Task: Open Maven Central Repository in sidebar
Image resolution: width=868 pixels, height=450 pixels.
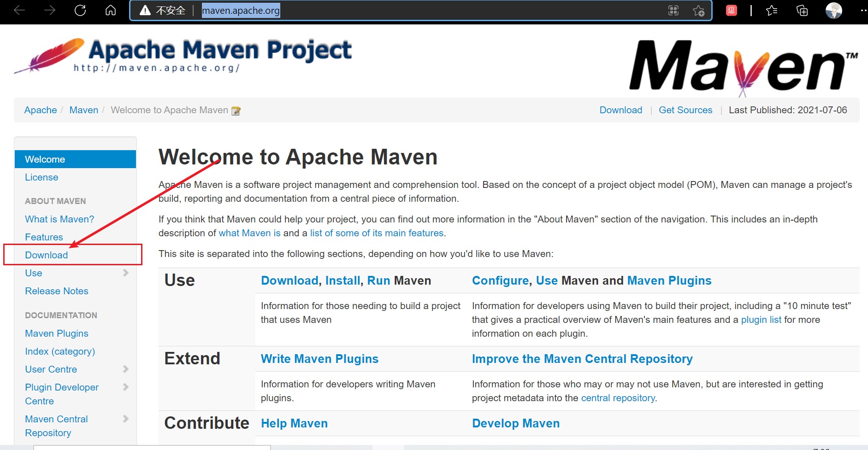Action: (x=56, y=426)
